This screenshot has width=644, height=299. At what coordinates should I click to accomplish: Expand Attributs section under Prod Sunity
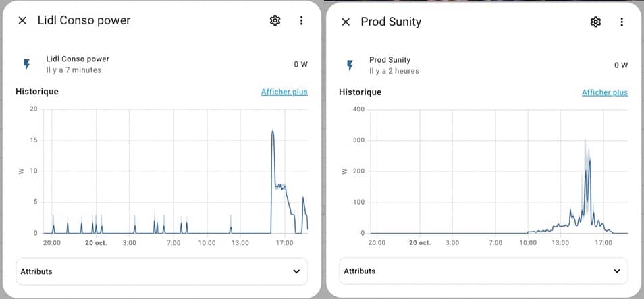pos(484,271)
